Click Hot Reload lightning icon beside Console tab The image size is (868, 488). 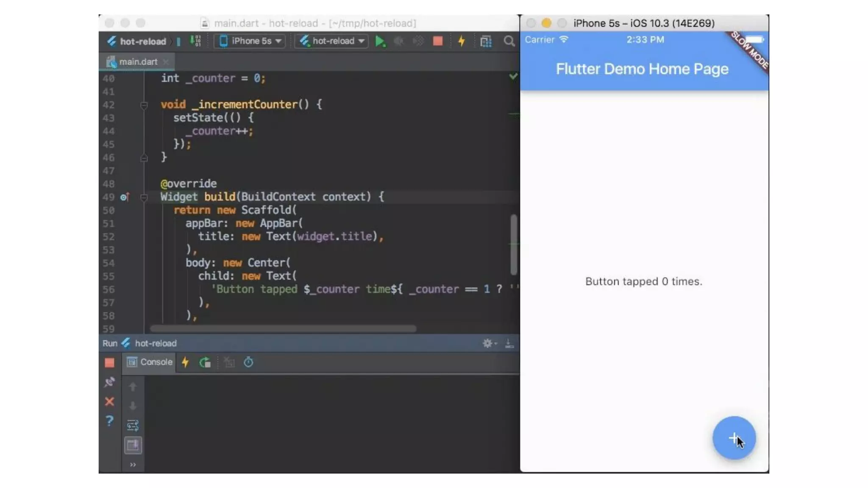click(185, 362)
